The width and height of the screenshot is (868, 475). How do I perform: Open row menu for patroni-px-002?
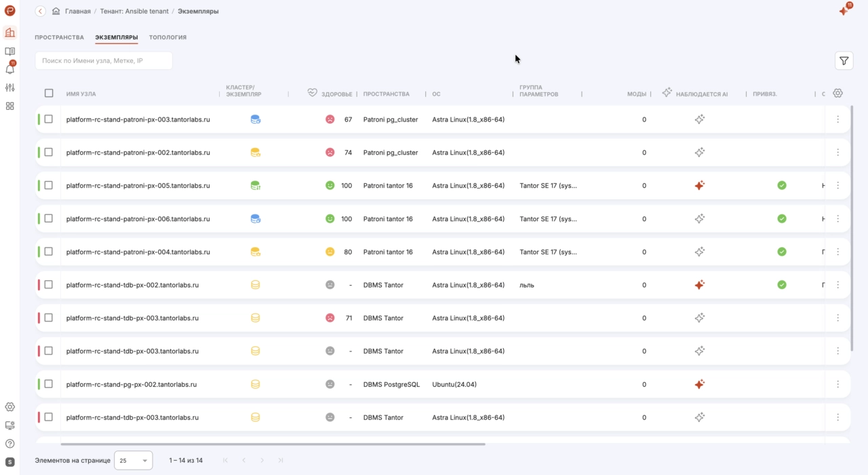837,153
